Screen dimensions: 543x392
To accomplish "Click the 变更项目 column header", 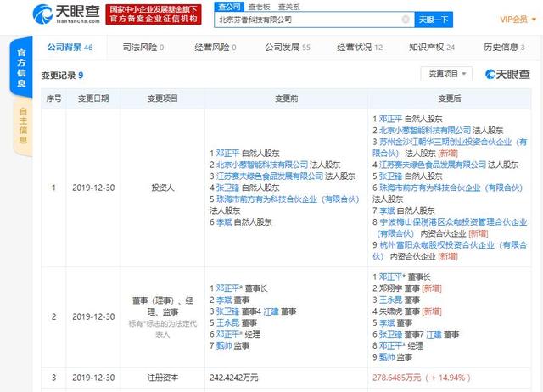I will click(x=162, y=98).
